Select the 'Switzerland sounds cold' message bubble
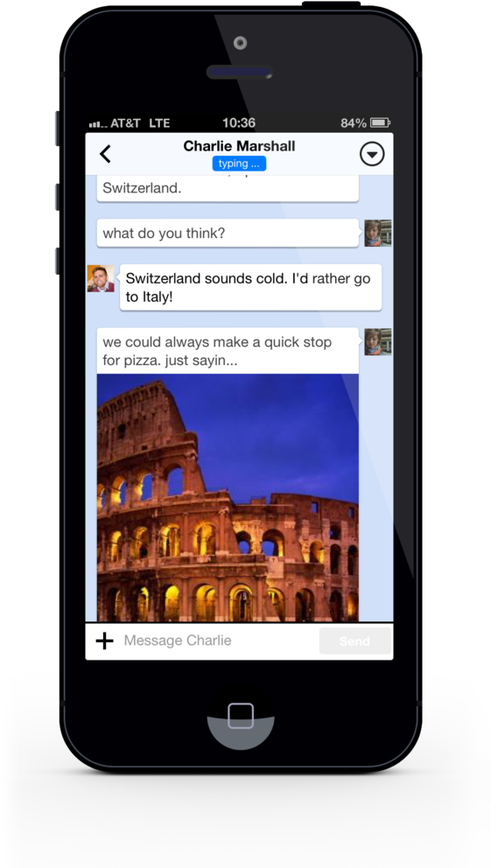The image size is (491, 868). (251, 287)
